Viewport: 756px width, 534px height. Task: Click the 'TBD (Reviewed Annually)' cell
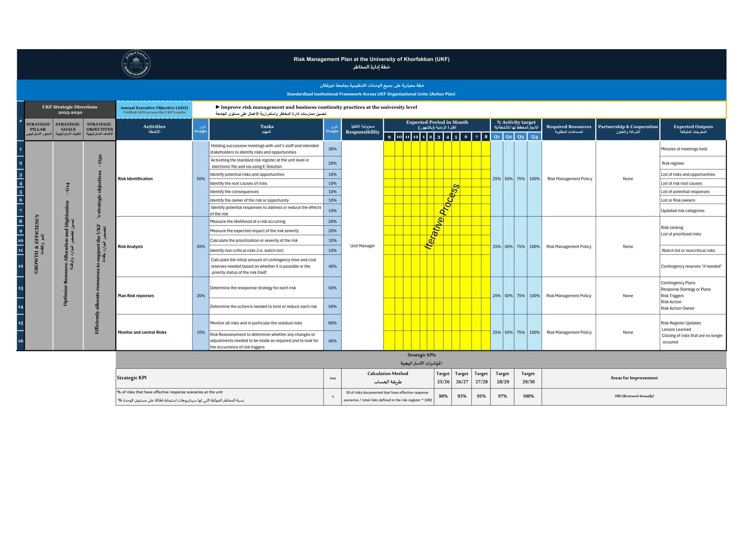point(634,396)
